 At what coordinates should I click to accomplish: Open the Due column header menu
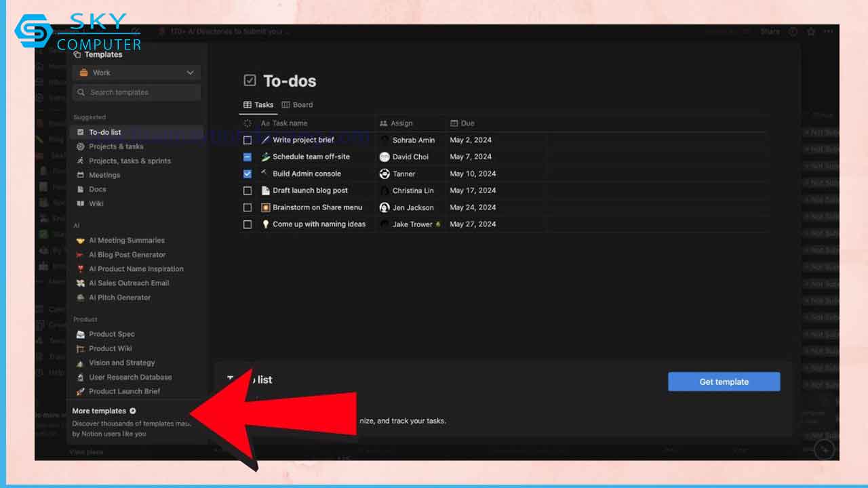tap(467, 123)
